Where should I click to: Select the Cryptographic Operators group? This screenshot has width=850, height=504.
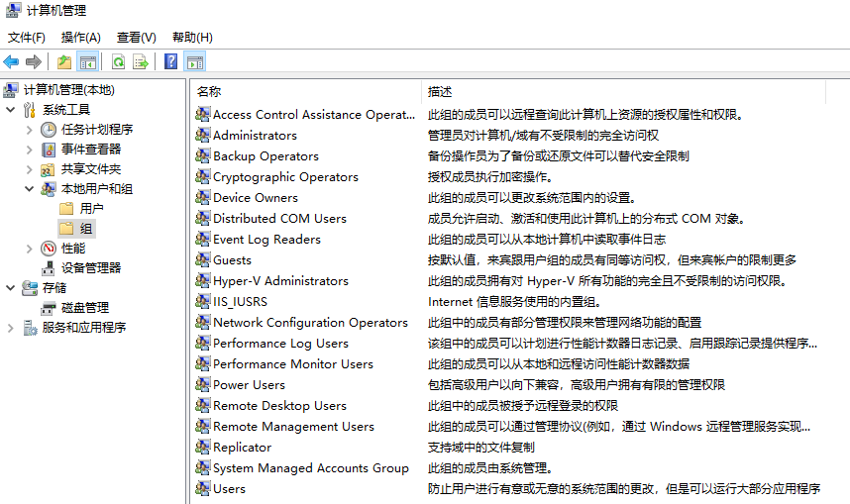coord(285,176)
